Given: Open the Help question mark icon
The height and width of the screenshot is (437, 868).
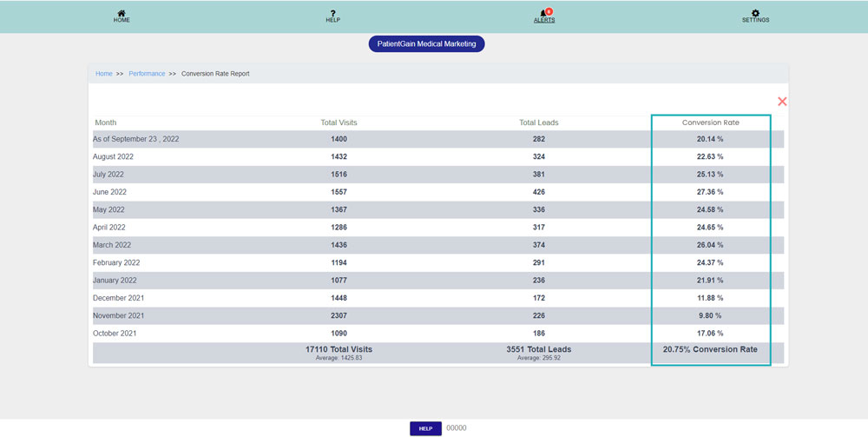Looking at the screenshot, I should 332,13.
